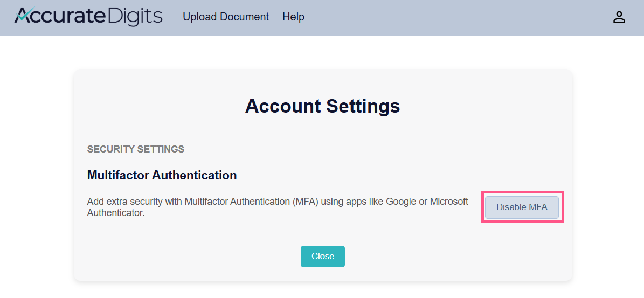Click the AccurateDigits logo

point(88,17)
